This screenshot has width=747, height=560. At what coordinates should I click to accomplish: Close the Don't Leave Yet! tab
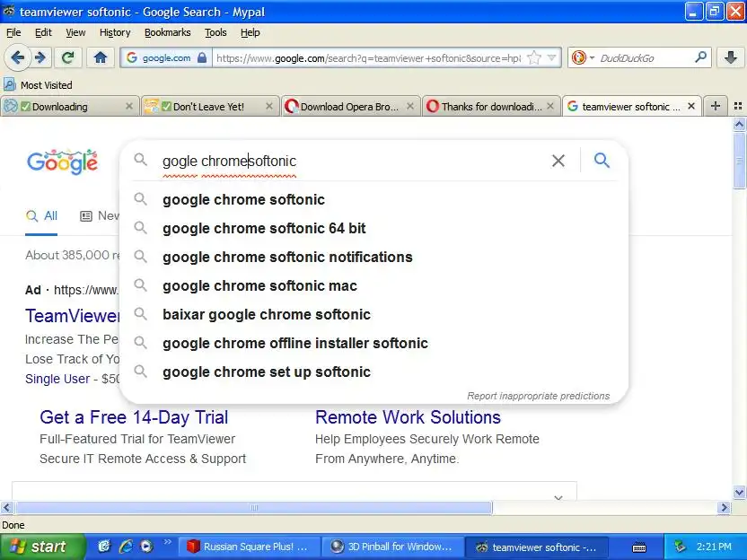point(269,106)
